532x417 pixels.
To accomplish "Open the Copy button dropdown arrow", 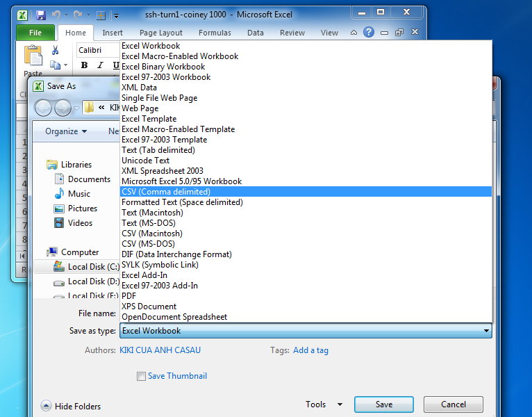I will [x=65, y=65].
